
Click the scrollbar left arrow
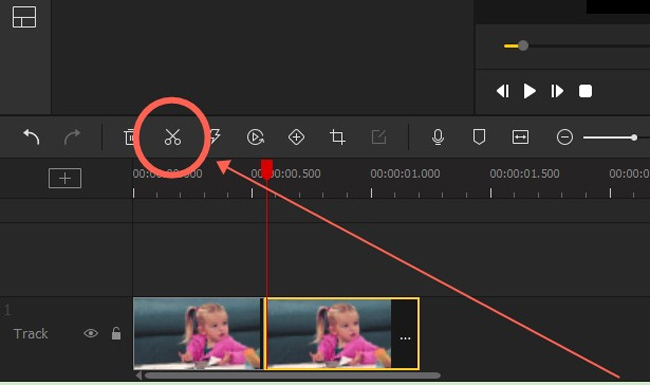coord(139,375)
